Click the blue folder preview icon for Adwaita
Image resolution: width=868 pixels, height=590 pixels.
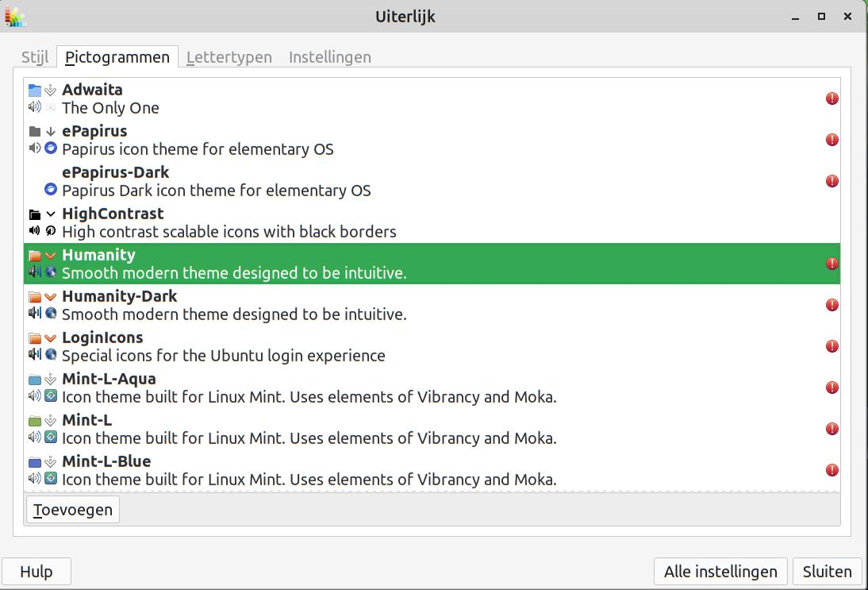coord(35,90)
